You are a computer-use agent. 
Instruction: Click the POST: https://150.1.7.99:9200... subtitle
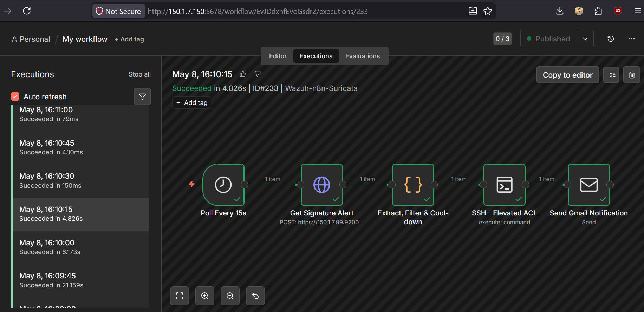click(321, 222)
